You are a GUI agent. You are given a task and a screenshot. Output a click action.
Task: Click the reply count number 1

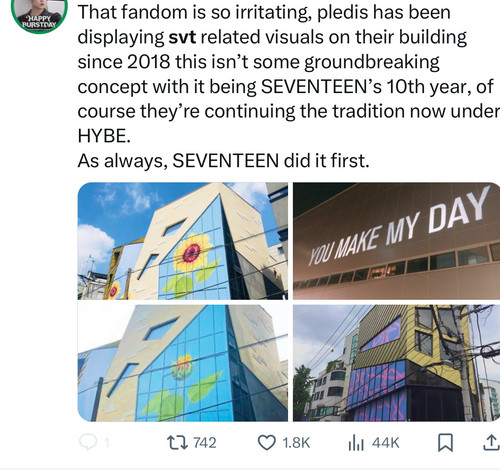106,443
